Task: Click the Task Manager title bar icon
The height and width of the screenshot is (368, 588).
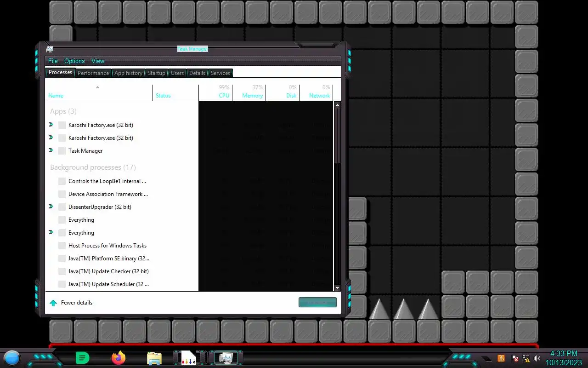Action: click(50, 49)
